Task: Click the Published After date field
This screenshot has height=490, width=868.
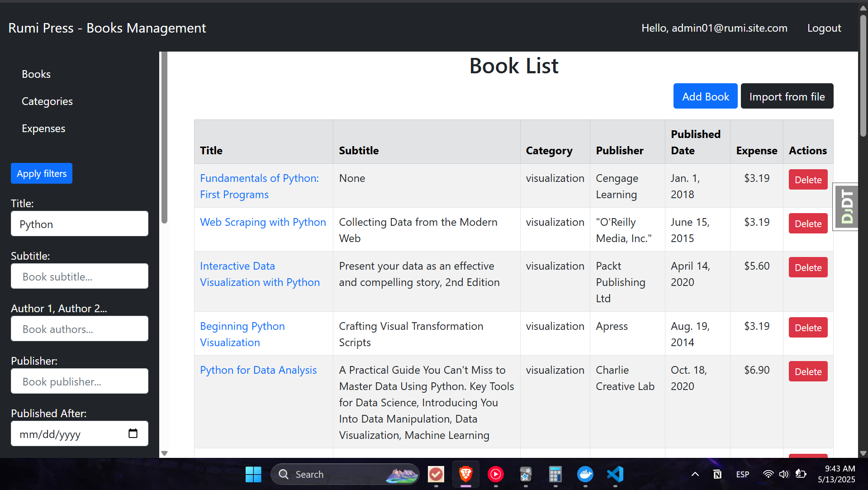Action: [x=80, y=433]
